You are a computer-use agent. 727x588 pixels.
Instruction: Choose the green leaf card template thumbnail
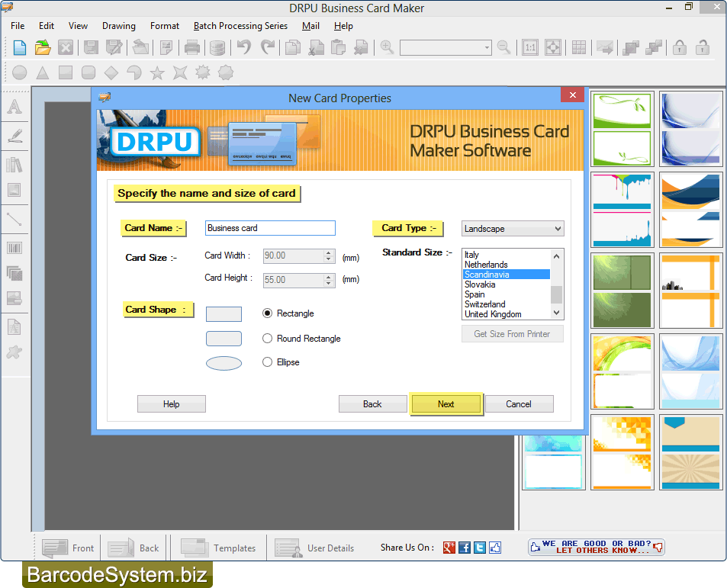622,129
